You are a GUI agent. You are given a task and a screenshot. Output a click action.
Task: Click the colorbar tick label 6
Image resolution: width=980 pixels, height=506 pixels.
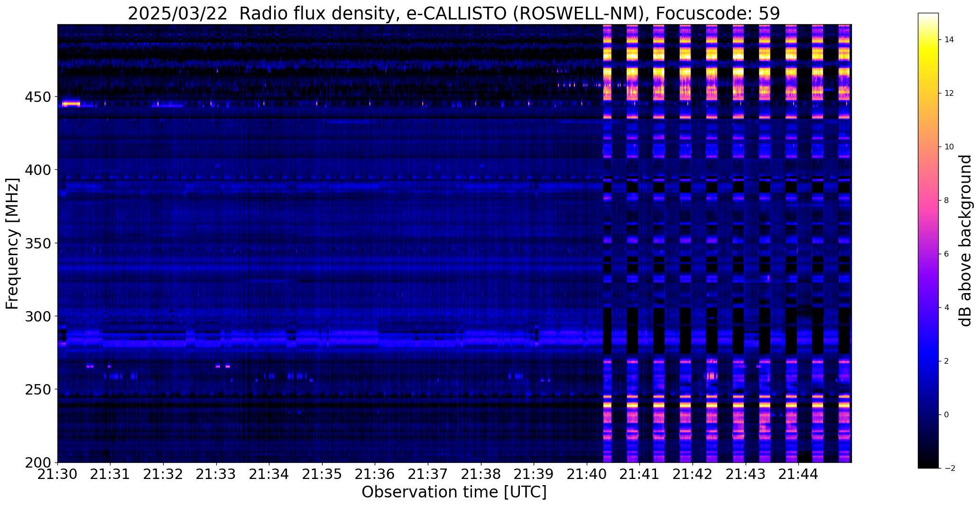coord(947,254)
